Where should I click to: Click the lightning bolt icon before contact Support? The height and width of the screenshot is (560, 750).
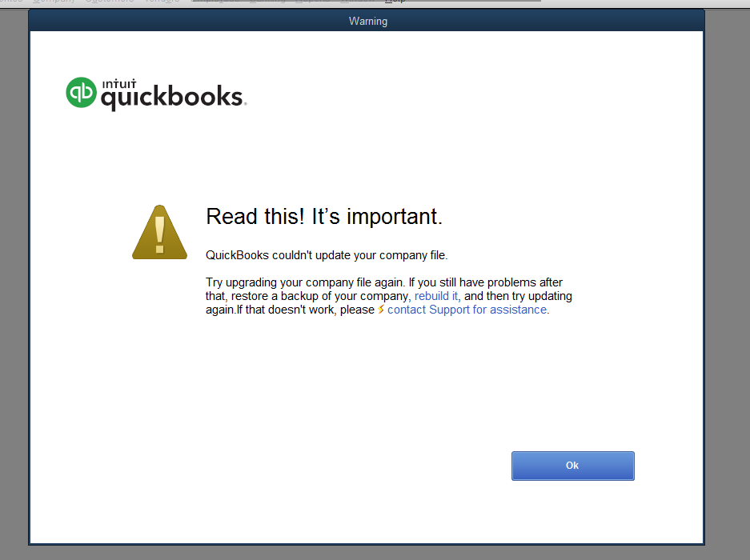coord(381,310)
